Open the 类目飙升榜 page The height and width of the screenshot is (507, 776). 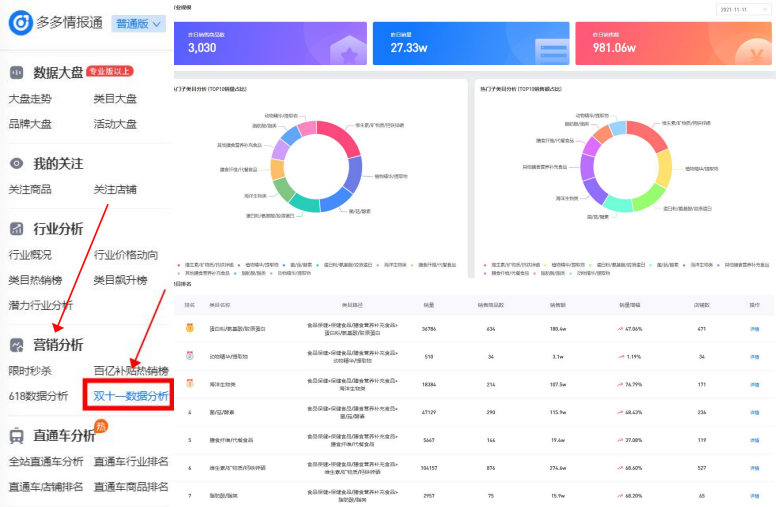coord(120,280)
